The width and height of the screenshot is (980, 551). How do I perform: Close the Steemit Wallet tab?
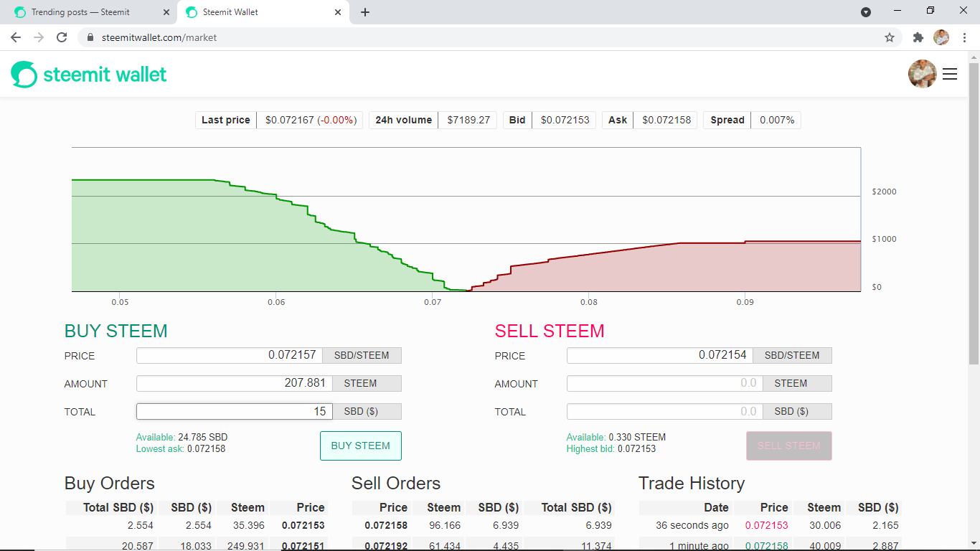(x=338, y=12)
